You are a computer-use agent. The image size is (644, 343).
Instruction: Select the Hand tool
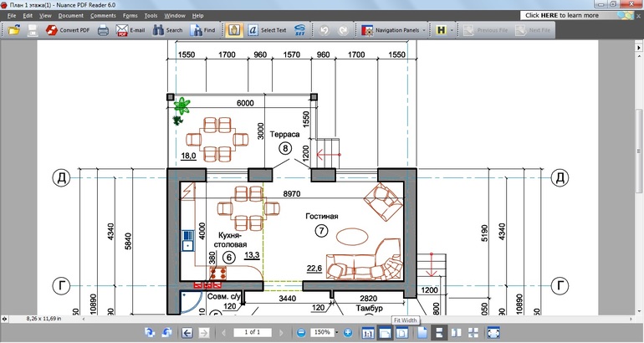pos(234,30)
